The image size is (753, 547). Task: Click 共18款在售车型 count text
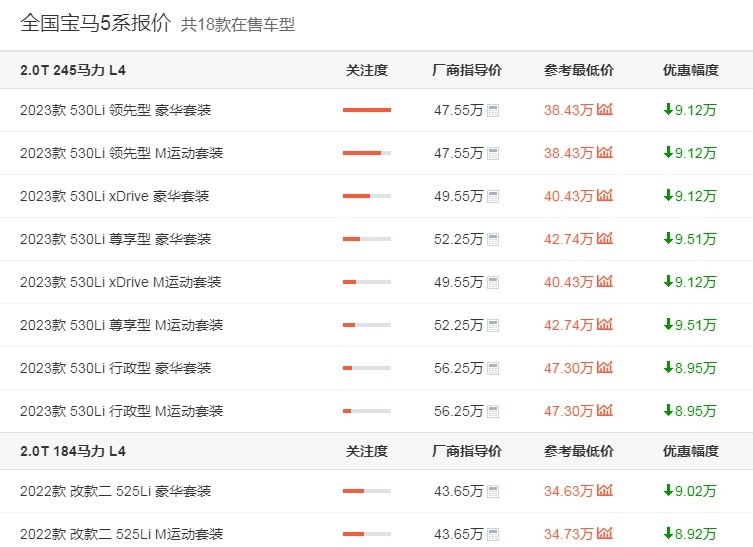[x=238, y=24]
